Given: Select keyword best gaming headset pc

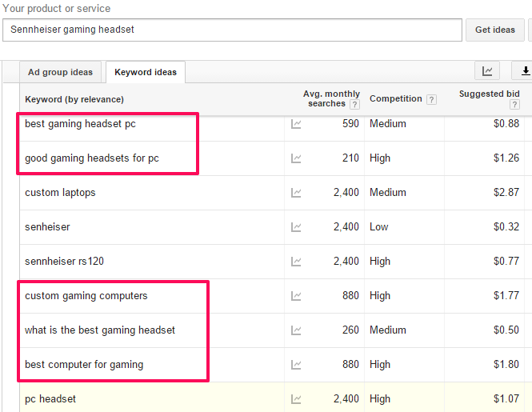Looking at the screenshot, I should 80,124.
